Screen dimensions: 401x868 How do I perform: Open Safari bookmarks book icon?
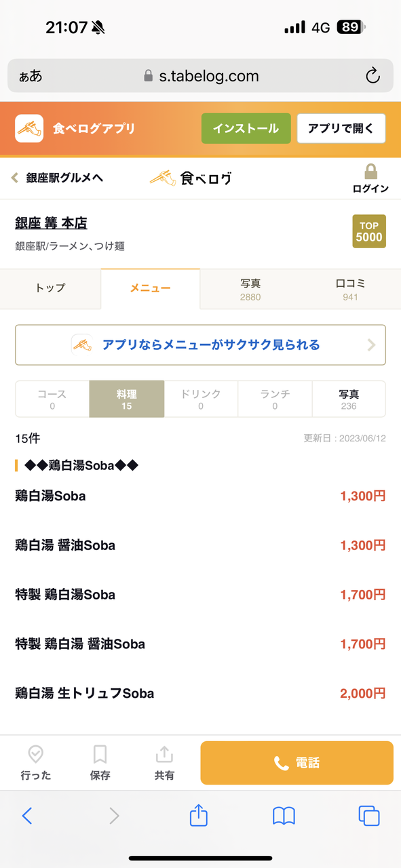point(284,815)
